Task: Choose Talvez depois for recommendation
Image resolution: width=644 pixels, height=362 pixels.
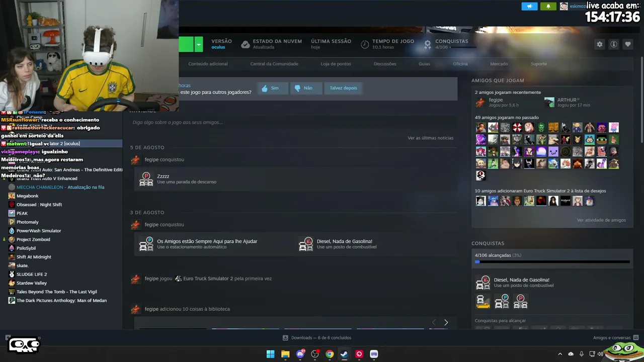Action: [x=343, y=88]
